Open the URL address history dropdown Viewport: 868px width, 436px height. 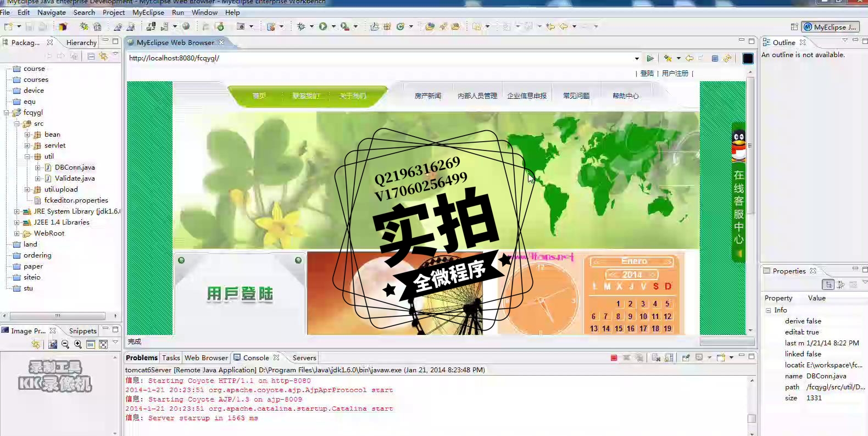[637, 58]
